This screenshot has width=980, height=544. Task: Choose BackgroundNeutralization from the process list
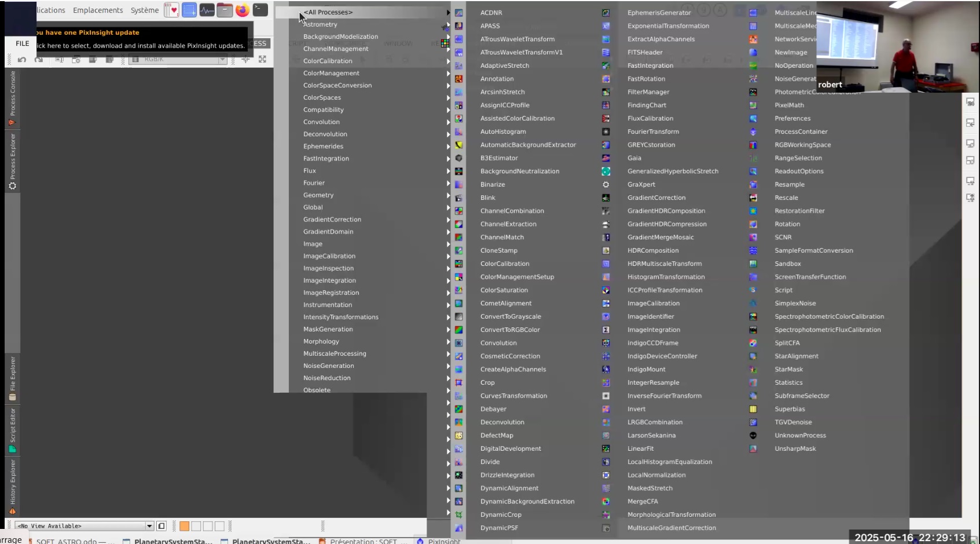tap(520, 171)
